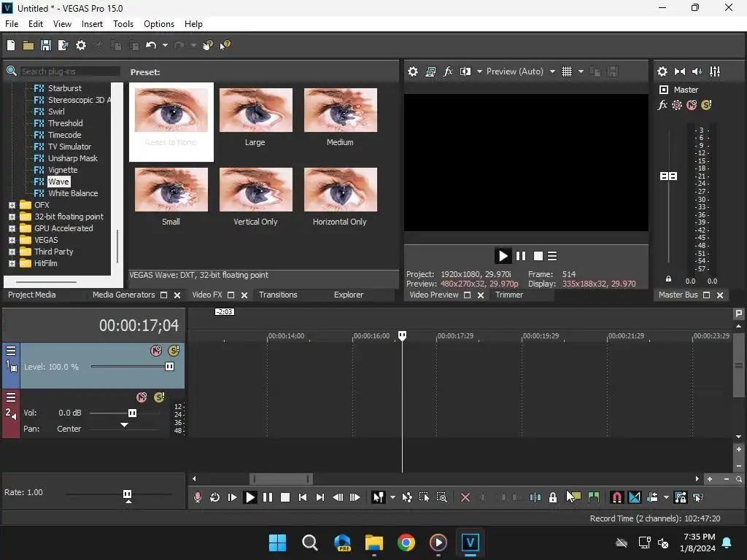Select the Zoom Edit tool

[441, 497]
